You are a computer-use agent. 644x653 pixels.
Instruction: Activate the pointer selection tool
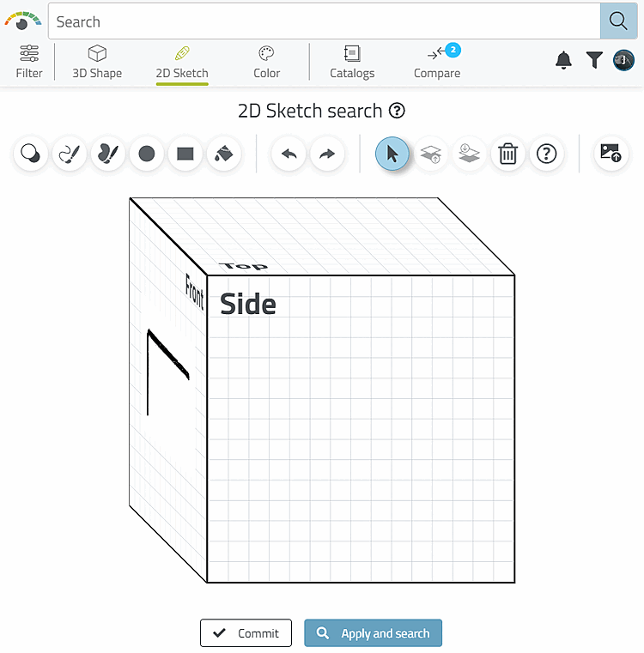click(x=392, y=154)
